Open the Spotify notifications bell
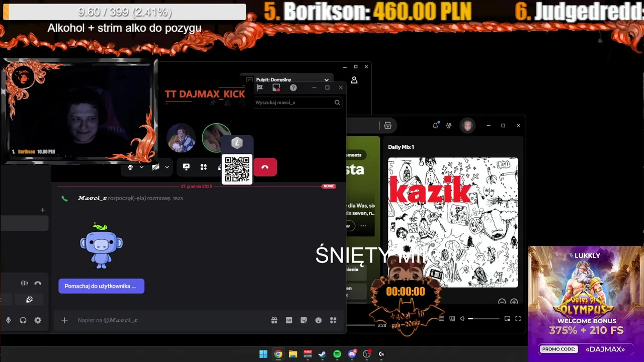This screenshot has height=362, width=644. (435, 125)
